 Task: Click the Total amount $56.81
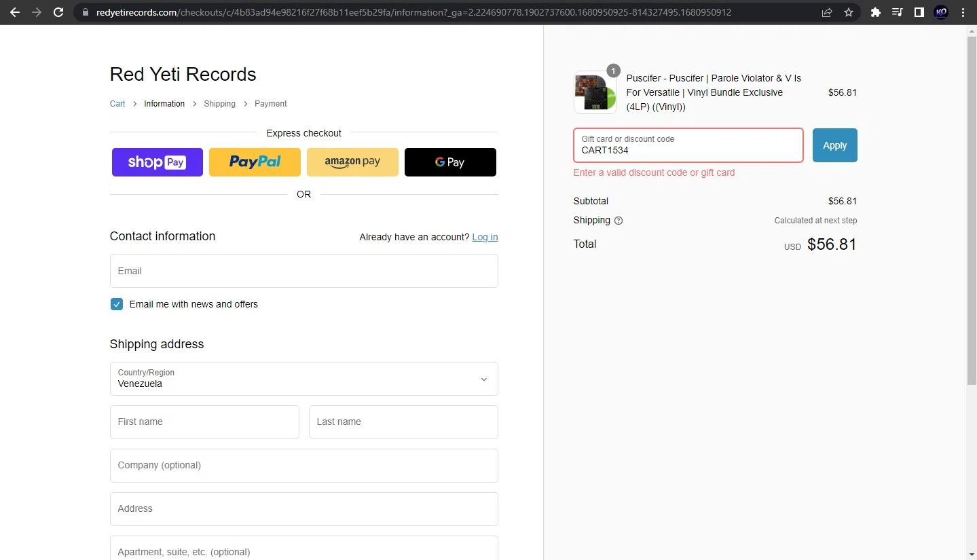click(x=832, y=244)
